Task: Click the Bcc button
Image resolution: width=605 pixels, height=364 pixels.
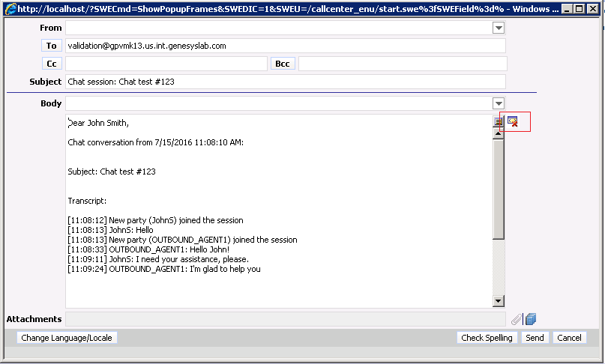Action: coord(283,64)
